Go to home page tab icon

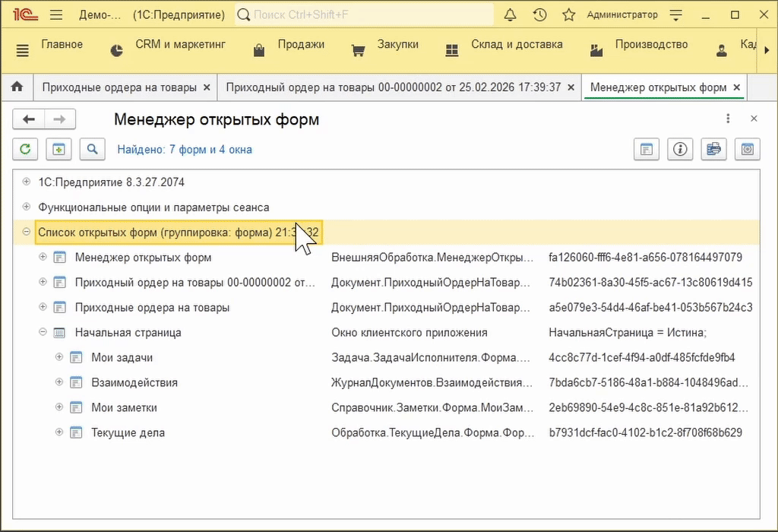point(17,87)
